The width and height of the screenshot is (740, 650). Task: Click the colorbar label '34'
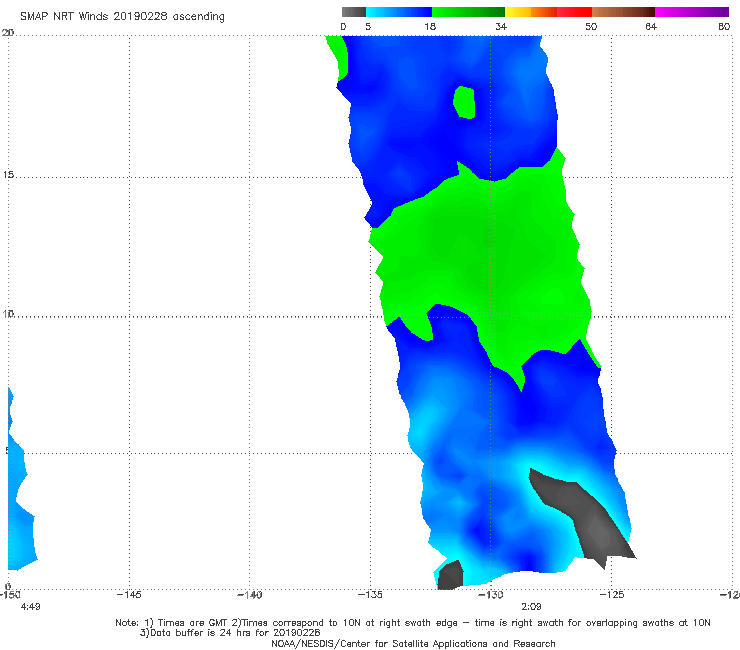click(501, 26)
